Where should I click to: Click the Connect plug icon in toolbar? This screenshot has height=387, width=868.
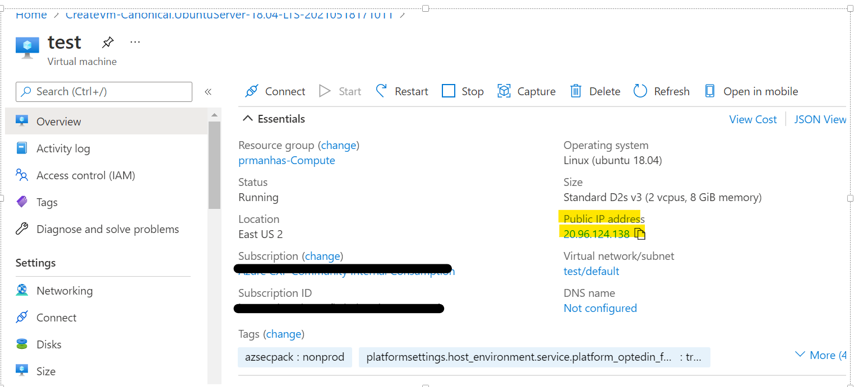(252, 91)
